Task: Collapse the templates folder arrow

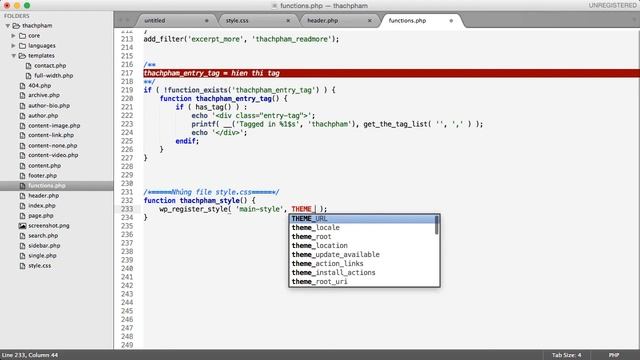Action: [x=13, y=56]
